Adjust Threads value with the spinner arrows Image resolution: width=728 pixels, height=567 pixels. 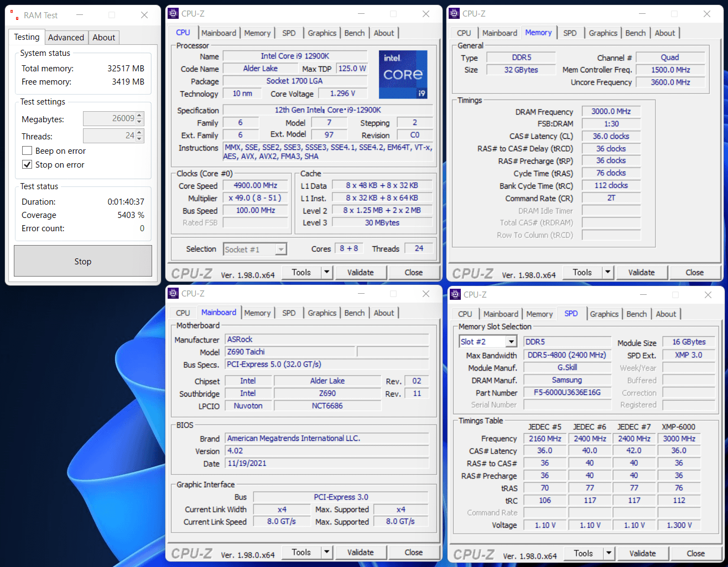pos(139,136)
